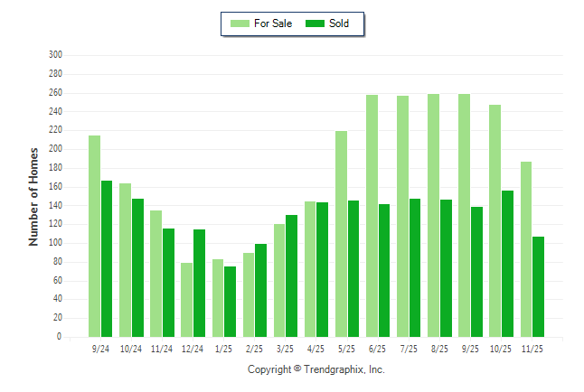
Task: Select the For Sale bar for 9/24
Action: [x=94, y=236]
